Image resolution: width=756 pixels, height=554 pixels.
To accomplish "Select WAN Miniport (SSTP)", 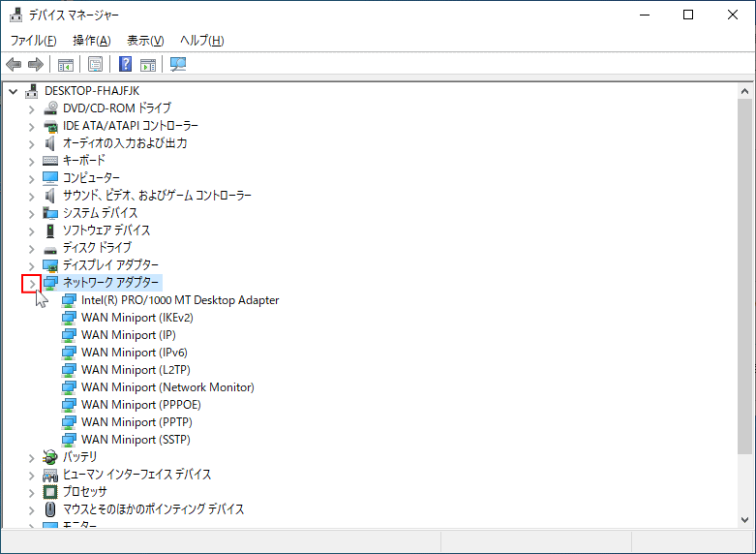I will click(136, 439).
